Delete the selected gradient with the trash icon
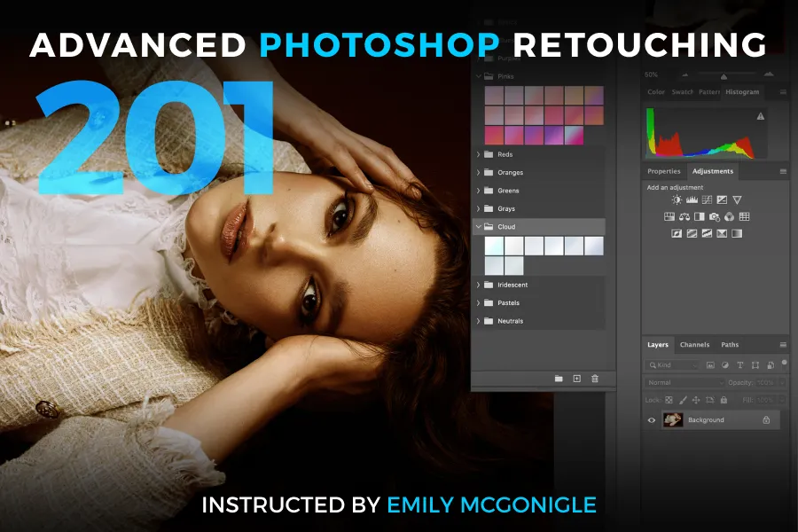798x532 pixels. click(x=595, y=379)
